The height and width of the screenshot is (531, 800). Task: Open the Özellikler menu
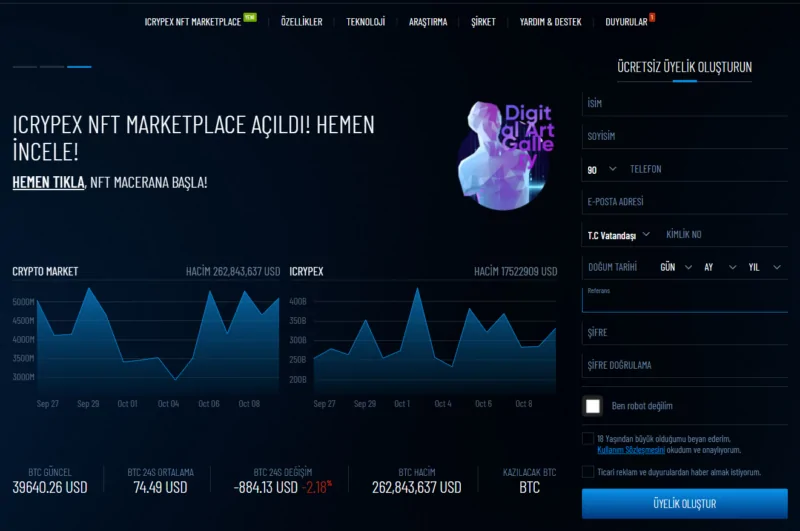pyautogui.click(x=302, y=22)
